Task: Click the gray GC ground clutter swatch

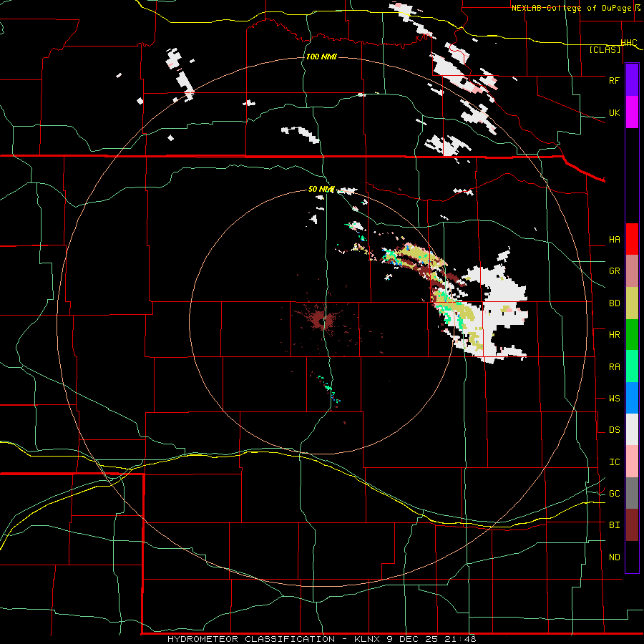Action: pyautogui.click(x=632, y=493)
